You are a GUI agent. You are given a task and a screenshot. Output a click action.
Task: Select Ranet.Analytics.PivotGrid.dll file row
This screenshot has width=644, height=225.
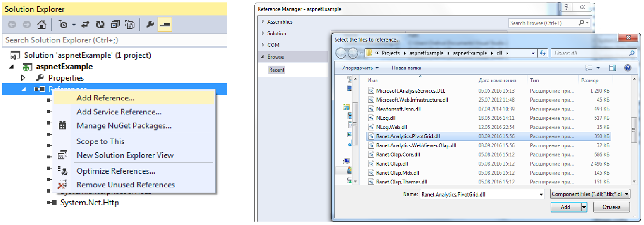pos(488,136)
